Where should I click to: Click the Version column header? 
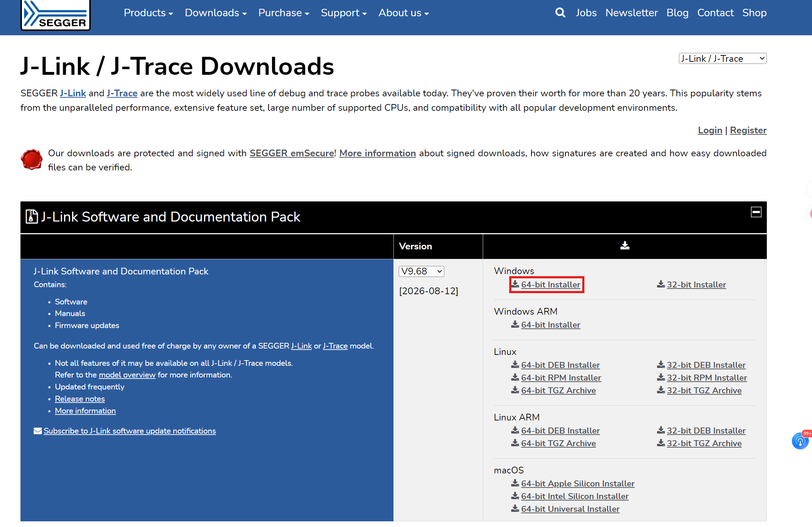(x=415, y=246)
